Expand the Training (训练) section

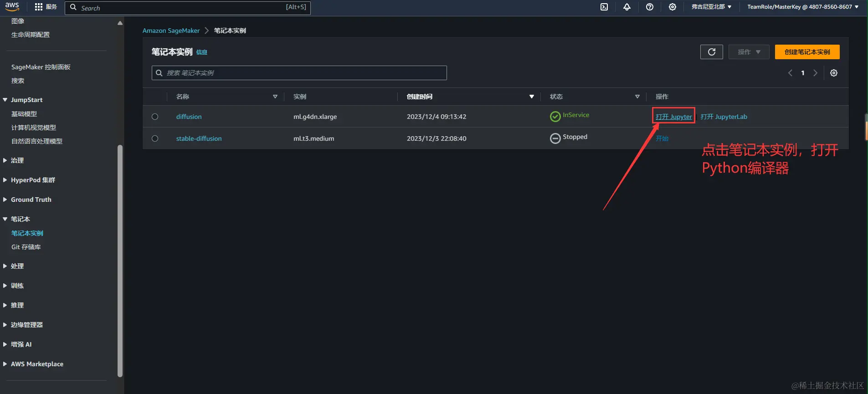click(5, 286)
